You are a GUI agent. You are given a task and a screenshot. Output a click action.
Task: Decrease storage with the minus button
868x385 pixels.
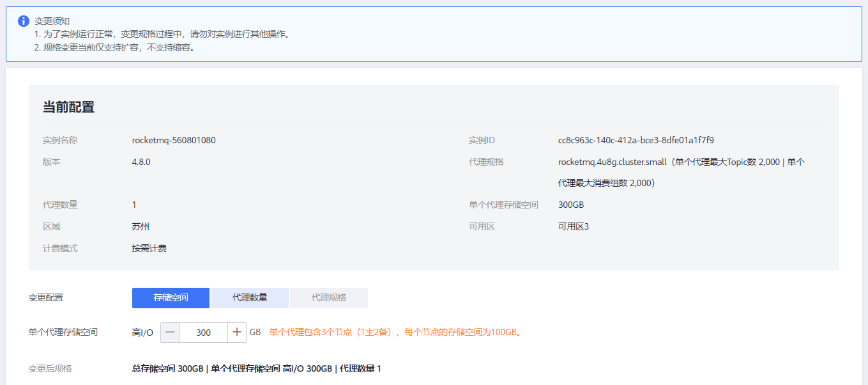170,333
